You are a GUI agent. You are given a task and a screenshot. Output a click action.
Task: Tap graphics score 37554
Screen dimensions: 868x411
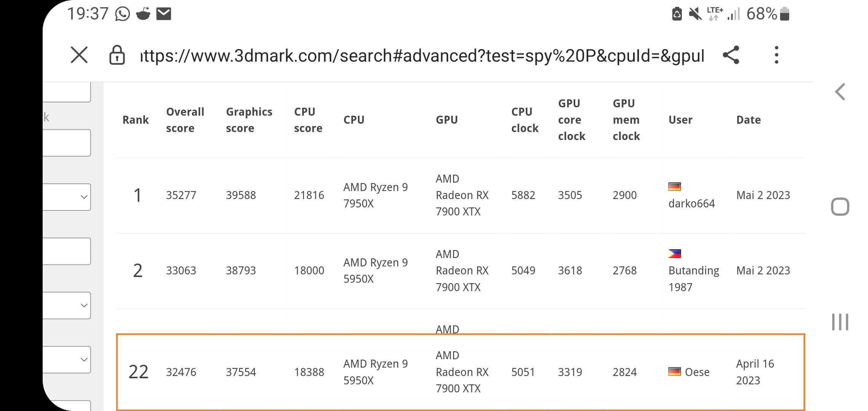click(241, 372)
